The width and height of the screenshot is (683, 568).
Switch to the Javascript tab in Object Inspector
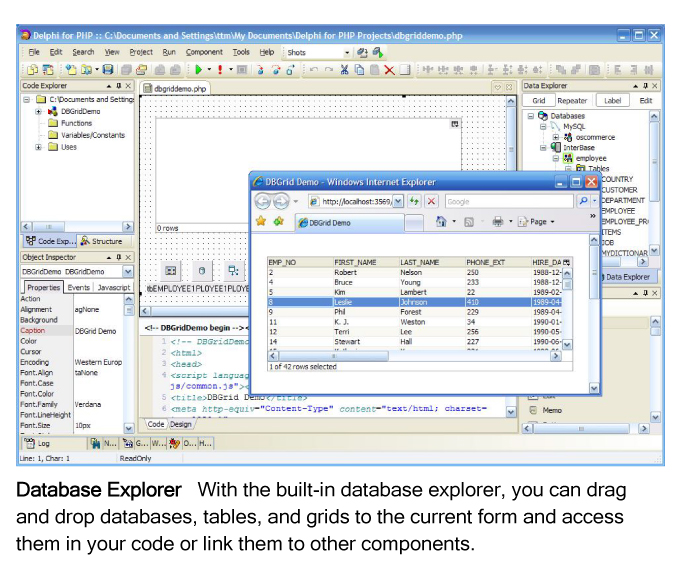114,287
